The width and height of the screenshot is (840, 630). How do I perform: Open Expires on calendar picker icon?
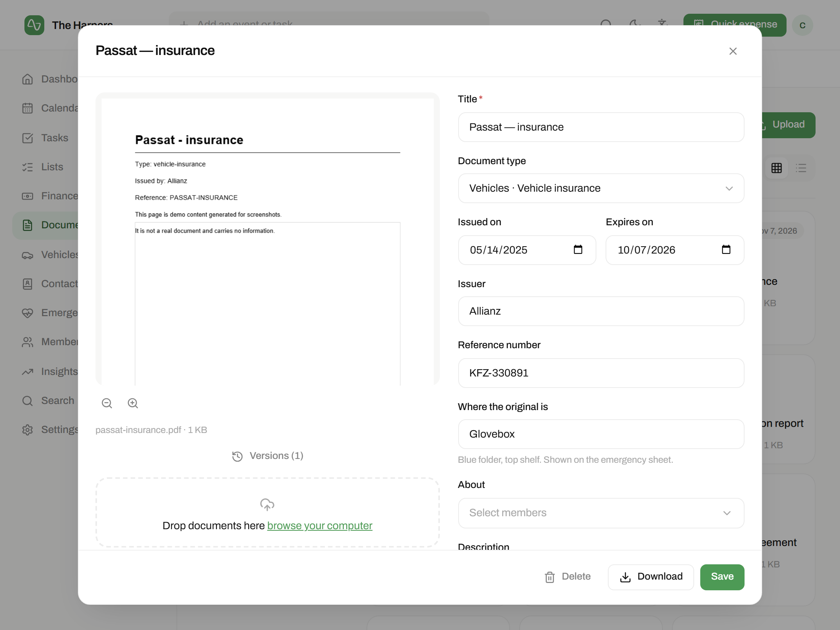click(x=726, y=250)
